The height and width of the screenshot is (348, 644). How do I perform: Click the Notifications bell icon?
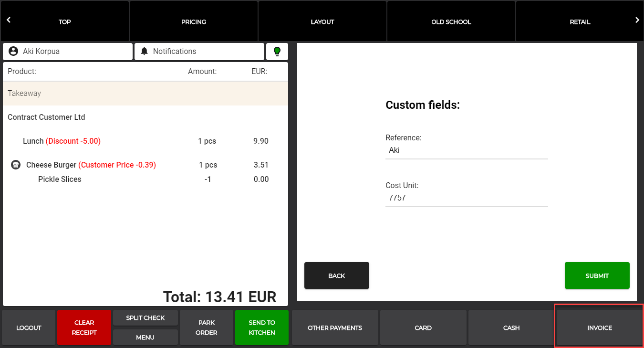pyautogui.click(x=144, y=52)
